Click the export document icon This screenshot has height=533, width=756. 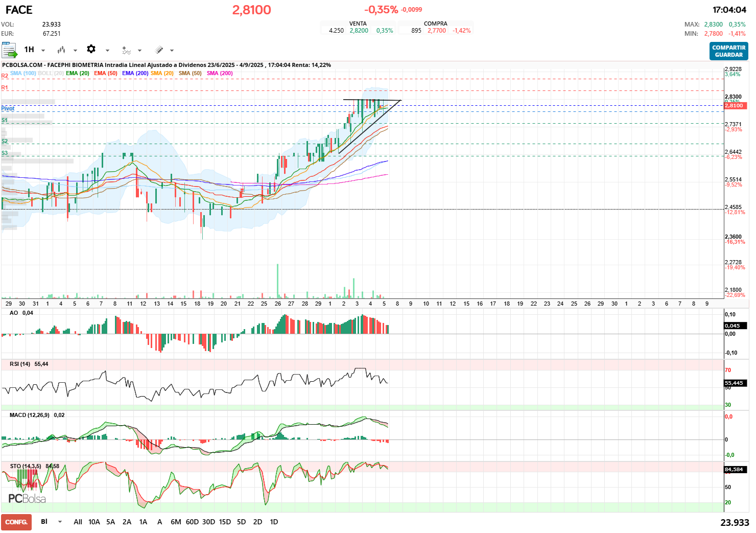[x=9, y=50]
